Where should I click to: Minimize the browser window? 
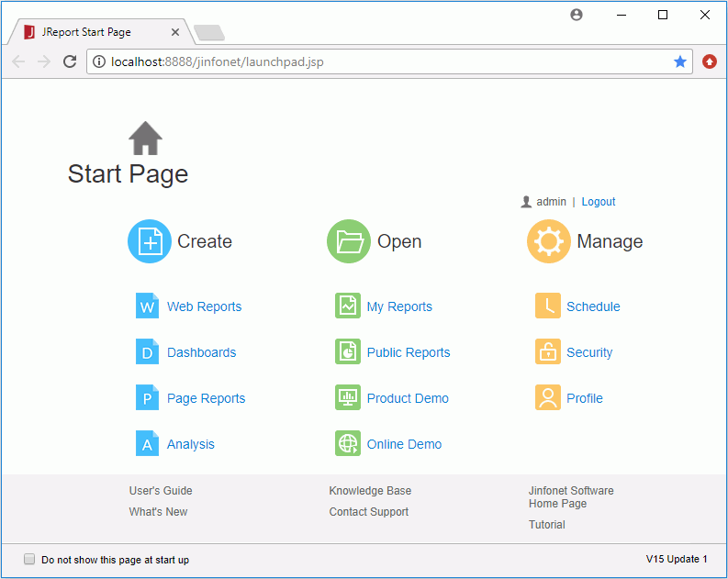pos(622,15)
